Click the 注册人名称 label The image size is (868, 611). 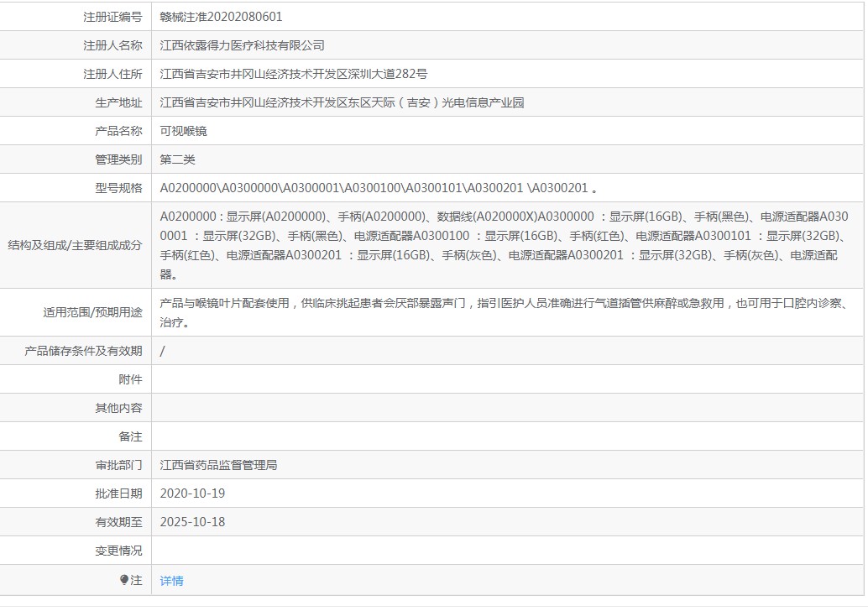pos(113,45)
